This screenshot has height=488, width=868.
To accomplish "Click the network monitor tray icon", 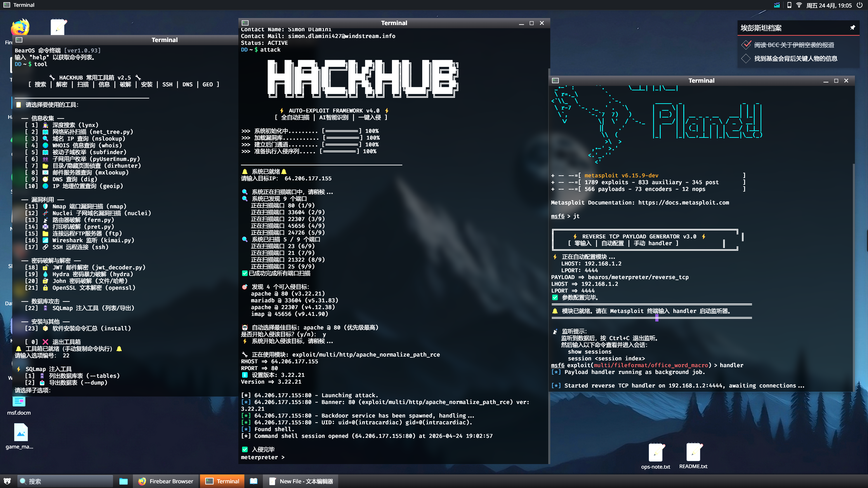I will tap(777, 5).
